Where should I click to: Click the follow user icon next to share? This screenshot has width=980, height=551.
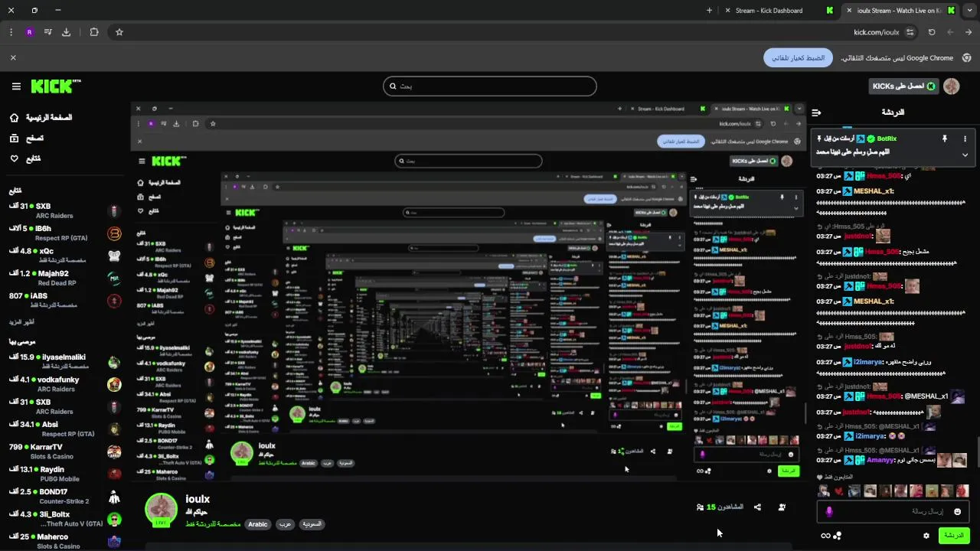pyautogui.click(x=782, y=507)
